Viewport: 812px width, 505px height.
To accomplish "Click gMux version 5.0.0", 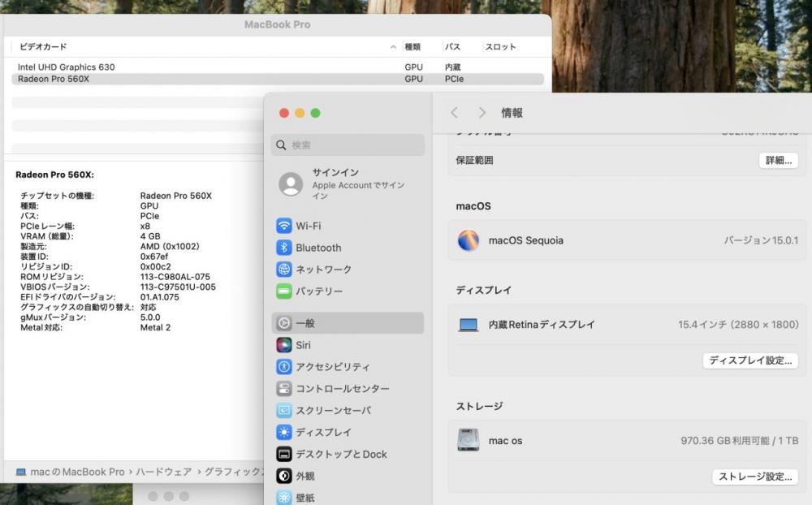I will coord(150,317).
